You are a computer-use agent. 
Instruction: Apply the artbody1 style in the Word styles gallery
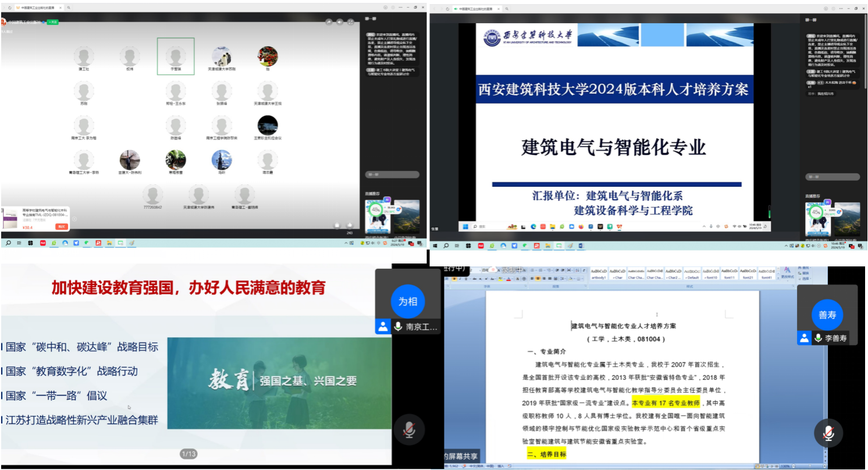pyautogui.click(x=599, y=273)
